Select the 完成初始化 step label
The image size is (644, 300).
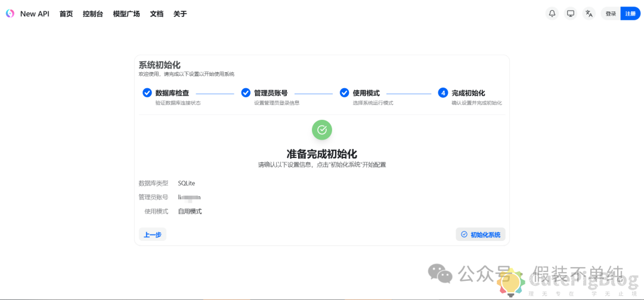(468, 93)
